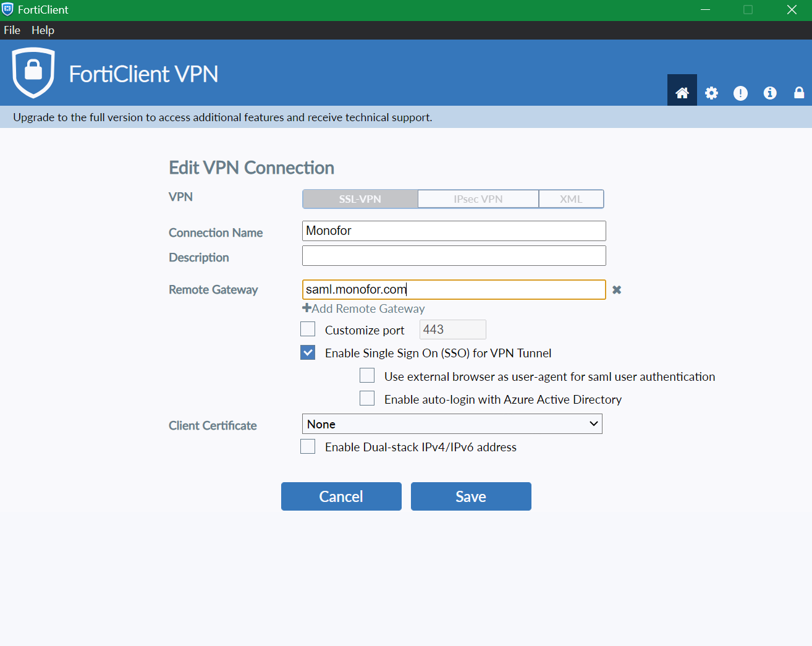Click the exclamation notifications icon
The image size is (812, 646).
740,93
